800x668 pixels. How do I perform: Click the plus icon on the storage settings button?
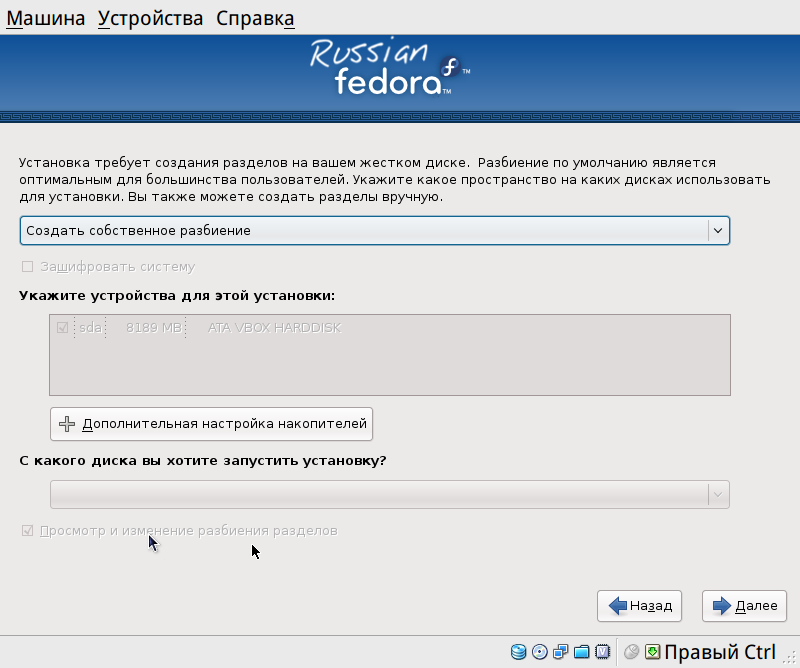pos(67,424)
